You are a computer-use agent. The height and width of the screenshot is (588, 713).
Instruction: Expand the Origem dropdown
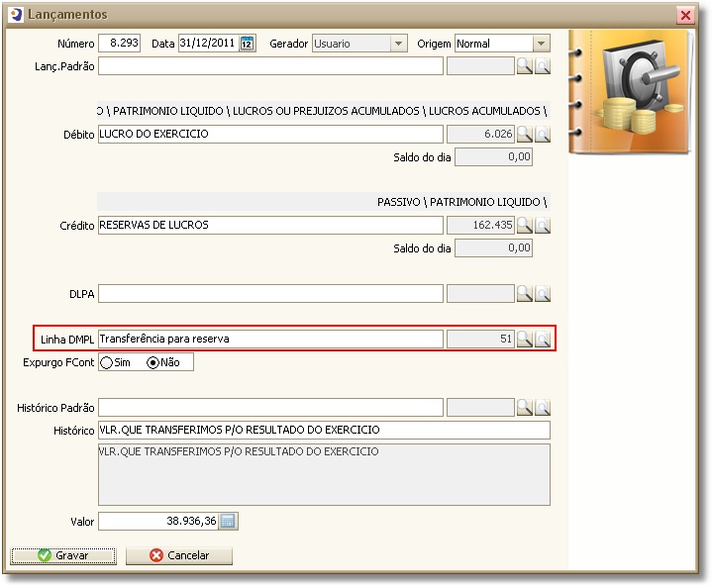pos(541,44)
